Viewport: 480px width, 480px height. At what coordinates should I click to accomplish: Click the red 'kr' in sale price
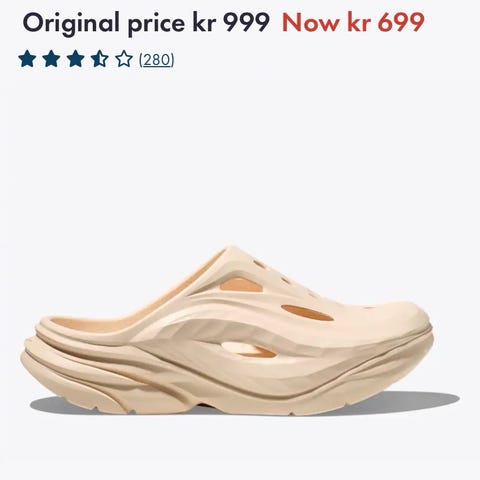(x=359, y=23)
